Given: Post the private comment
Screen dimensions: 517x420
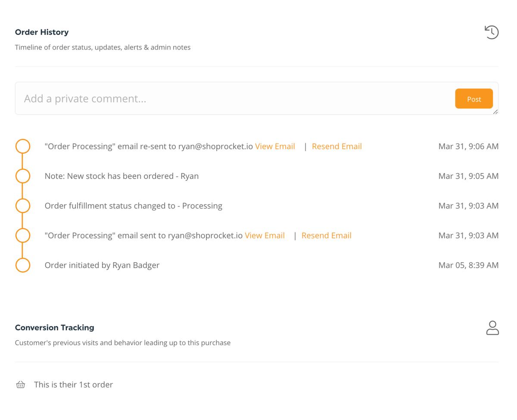Looking at the screenshot, I should (x=474, y=99).
